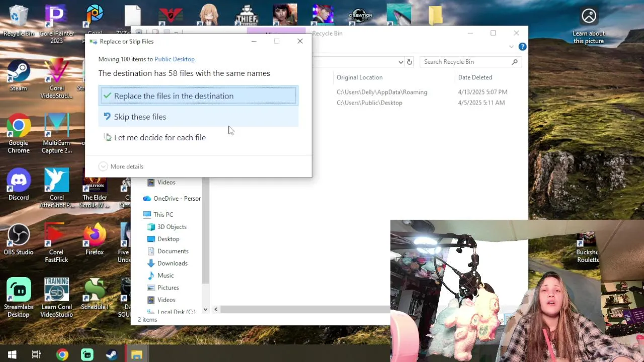This screenshot has height=362, width=644.
Task: Open the Creation Kit desktop icon
Action: click(361, 15)
